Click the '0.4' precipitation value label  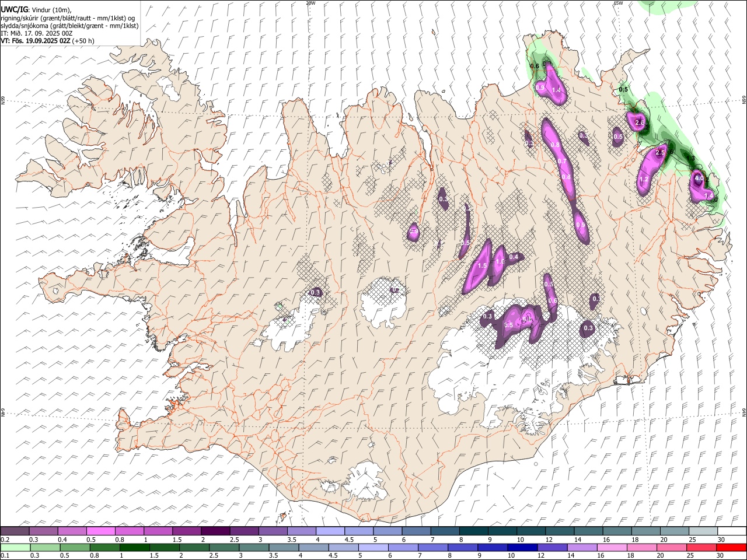click(x=514, y=257)
